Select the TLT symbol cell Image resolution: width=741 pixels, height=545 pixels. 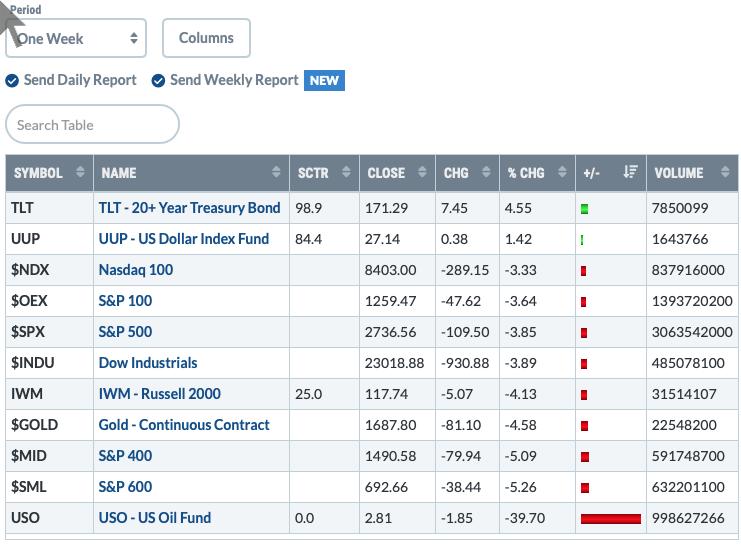click(x=49, y=208)
